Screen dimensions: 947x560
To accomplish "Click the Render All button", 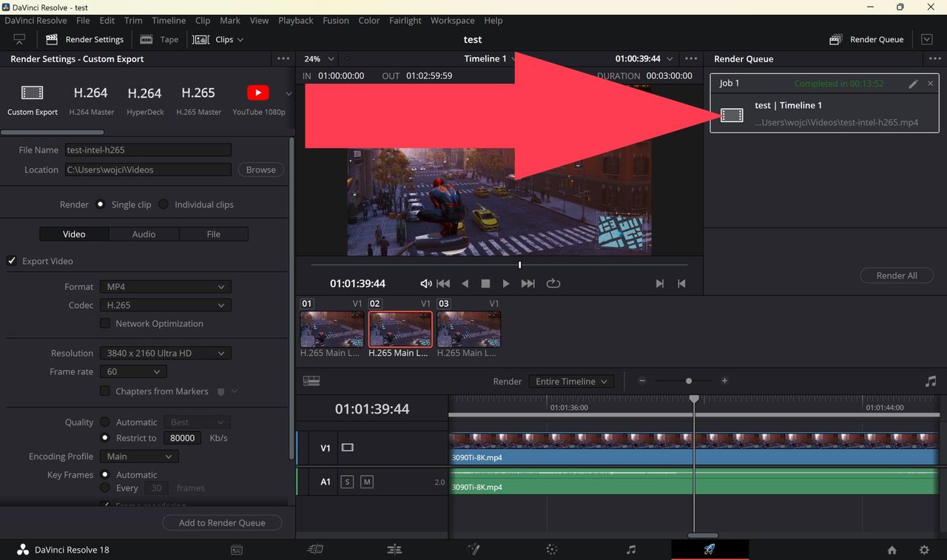I will click(897, 275).
